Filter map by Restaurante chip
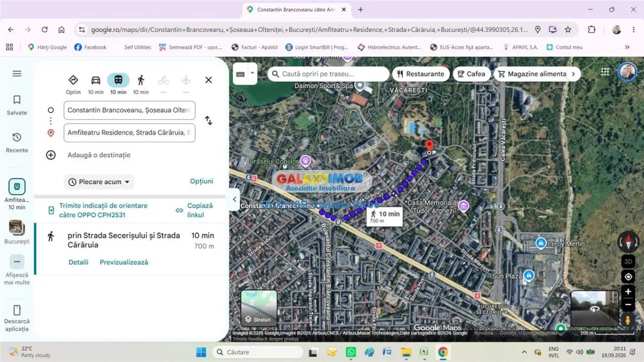 click(x=421, y=74)
